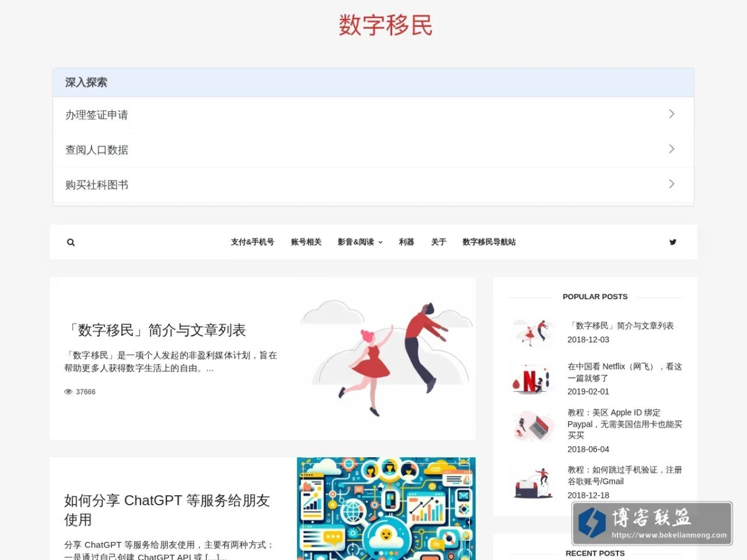747x560 pixels.
Task: Open the Gmail registration post thumbnail
Action: (x=533, y=483)
